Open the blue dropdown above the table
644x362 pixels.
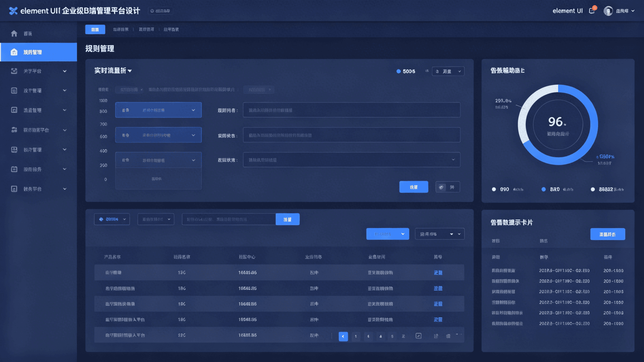pyautogui.click(x=387, y=234)
